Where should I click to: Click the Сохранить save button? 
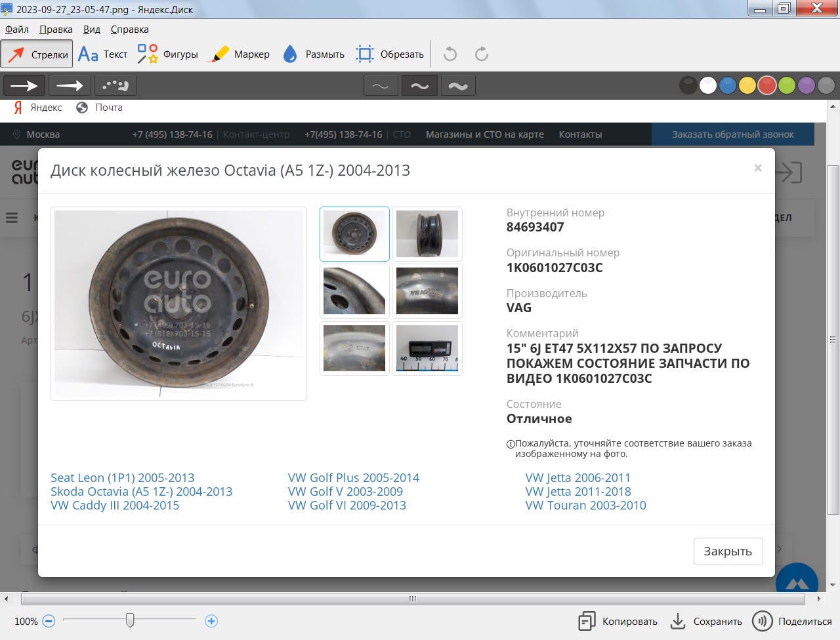[706, 621]
